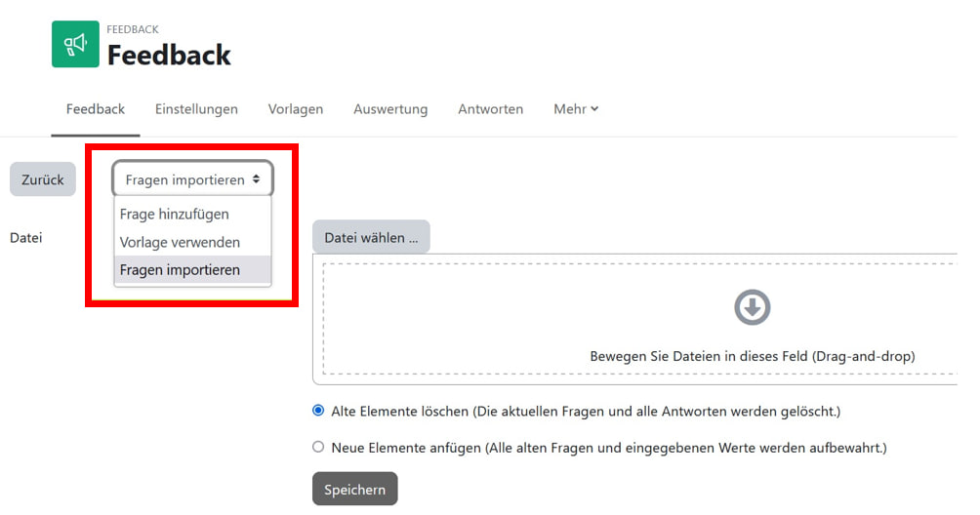Click inside the drag-and-drop file area

634,332
